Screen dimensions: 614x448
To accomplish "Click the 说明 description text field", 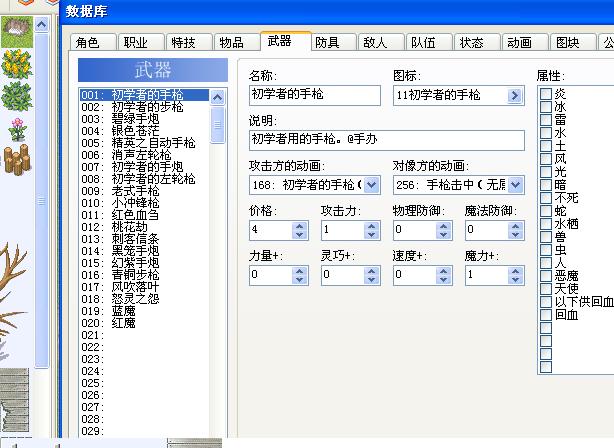I will coord(386,140).
